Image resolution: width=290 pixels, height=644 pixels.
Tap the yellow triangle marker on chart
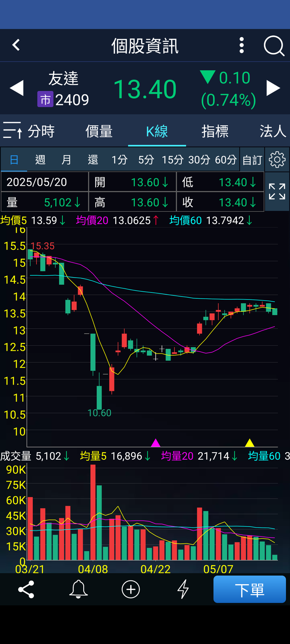(x=249, y=443)
